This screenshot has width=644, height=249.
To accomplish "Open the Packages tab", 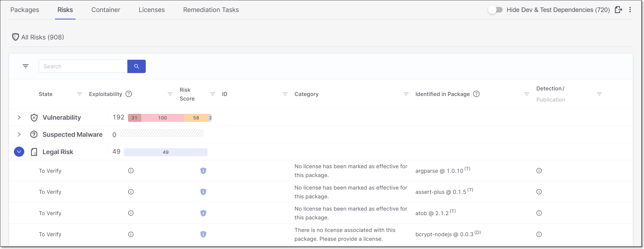I will point(25,10).
